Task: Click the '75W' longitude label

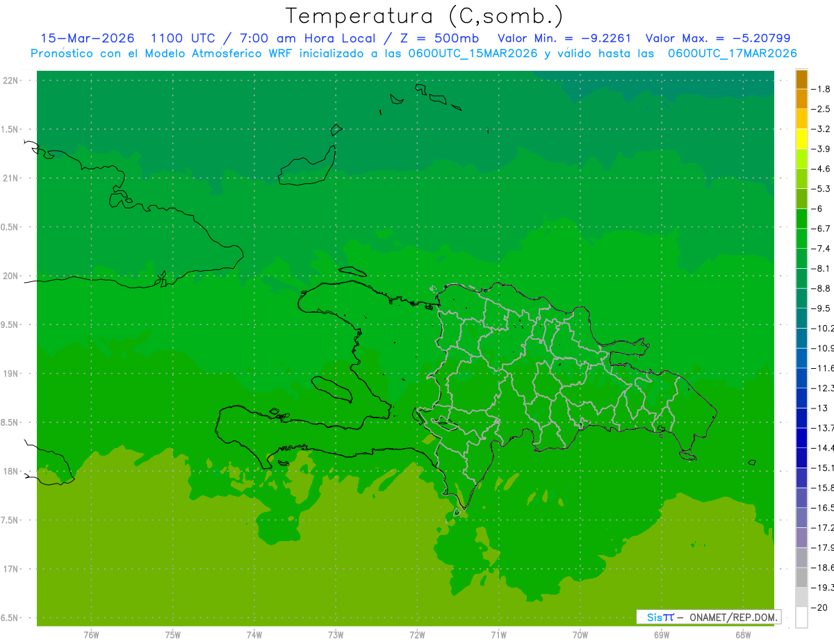Action: 172,635
